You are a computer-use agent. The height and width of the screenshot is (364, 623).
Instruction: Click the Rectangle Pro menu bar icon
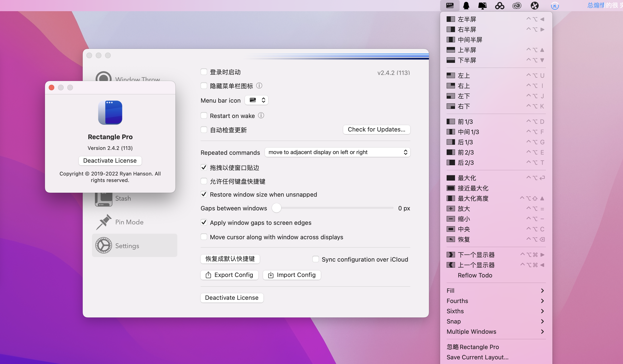(x=450, y=5)
